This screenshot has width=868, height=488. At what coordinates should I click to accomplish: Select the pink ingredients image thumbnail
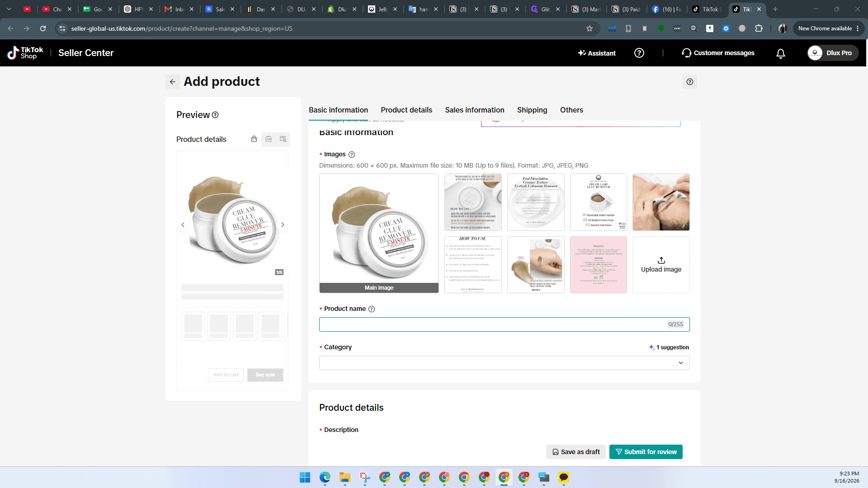(x=598, y=265)
